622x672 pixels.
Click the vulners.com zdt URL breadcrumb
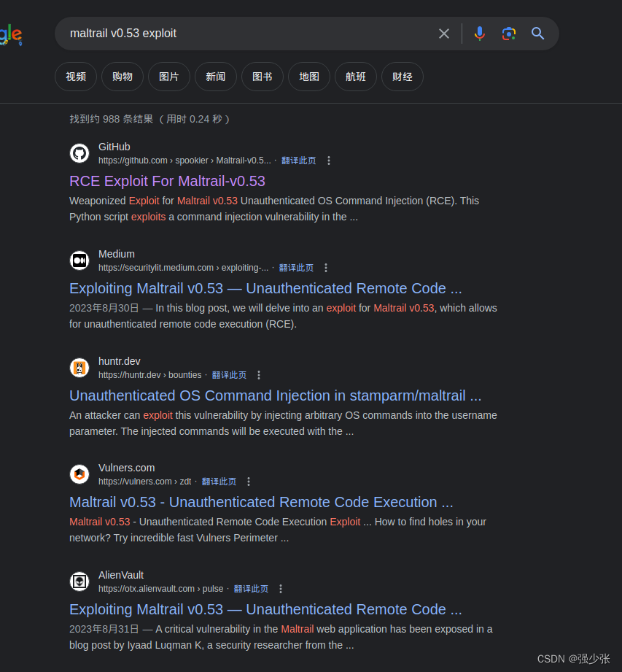145,482
